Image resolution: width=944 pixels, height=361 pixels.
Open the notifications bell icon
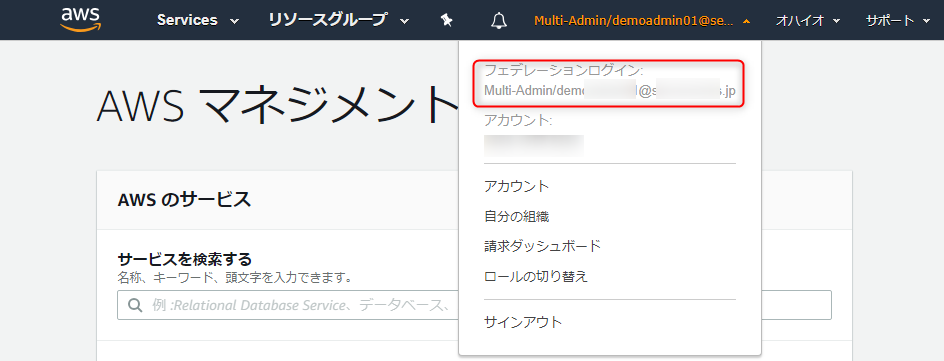click(499, 20)
